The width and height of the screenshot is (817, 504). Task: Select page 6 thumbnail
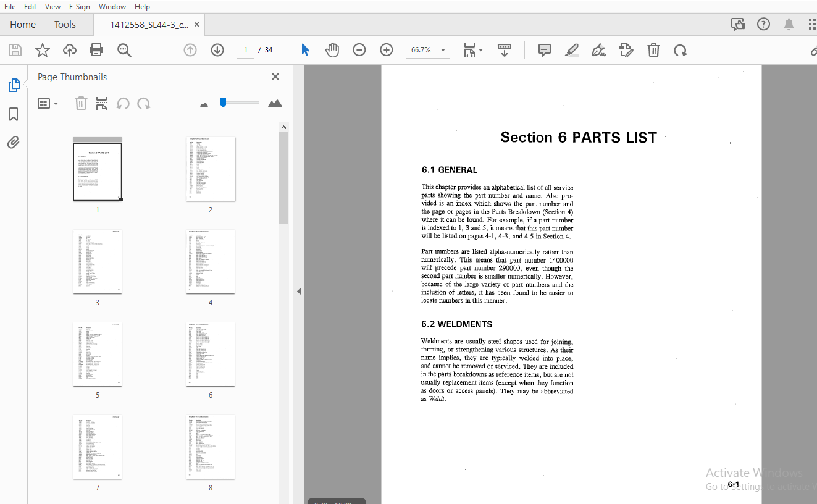211,355
